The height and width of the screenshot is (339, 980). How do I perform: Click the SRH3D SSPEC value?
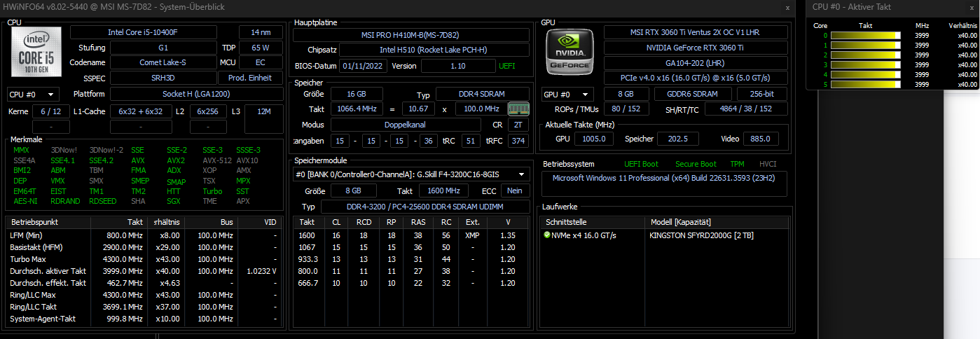(163, 78)
